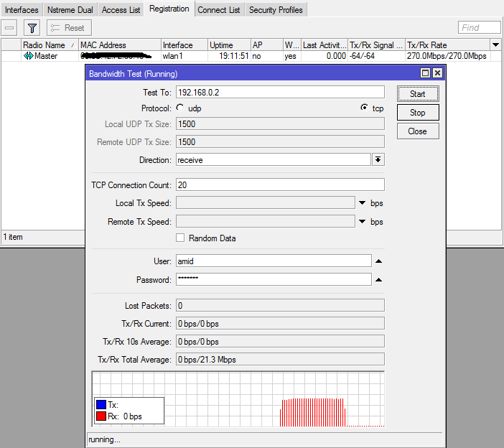504x448 pixels.
Task: Select the tcp protocol radio button
Action: pos(364,108)
